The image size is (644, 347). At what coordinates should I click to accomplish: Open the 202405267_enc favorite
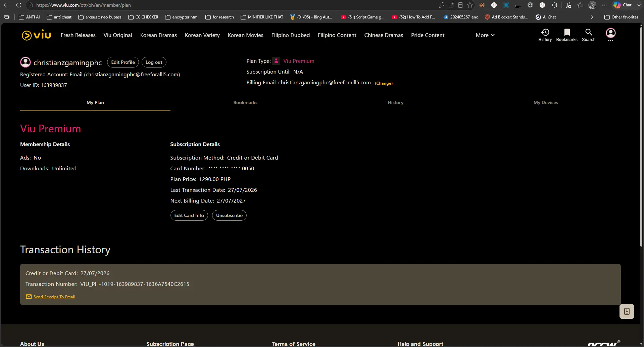460,17
